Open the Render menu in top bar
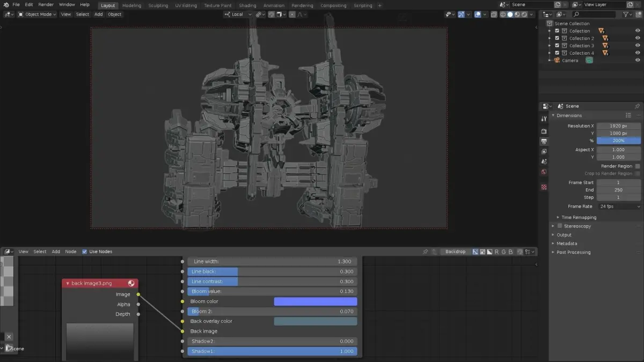 (x=46, y=5)
